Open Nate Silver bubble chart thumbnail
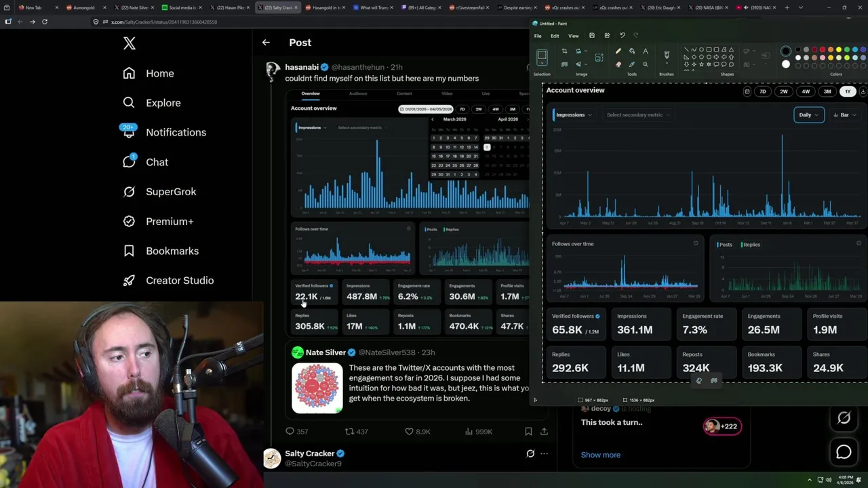The width and height of the screenshot is (868, 488). 317,388
